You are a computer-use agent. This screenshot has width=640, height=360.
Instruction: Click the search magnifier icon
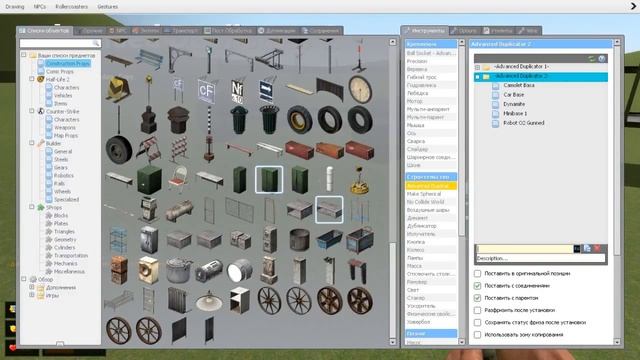click(x=96, y=43)
